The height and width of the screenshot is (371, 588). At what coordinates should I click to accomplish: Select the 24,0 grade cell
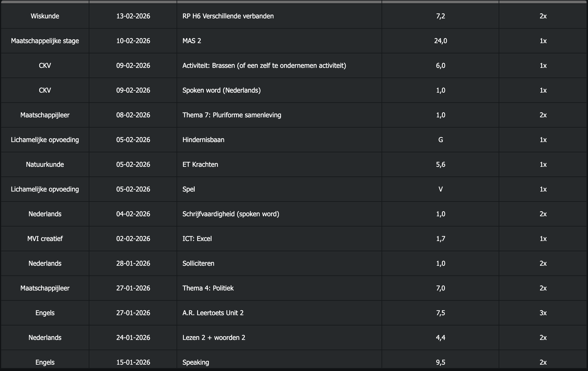[440, 41]
